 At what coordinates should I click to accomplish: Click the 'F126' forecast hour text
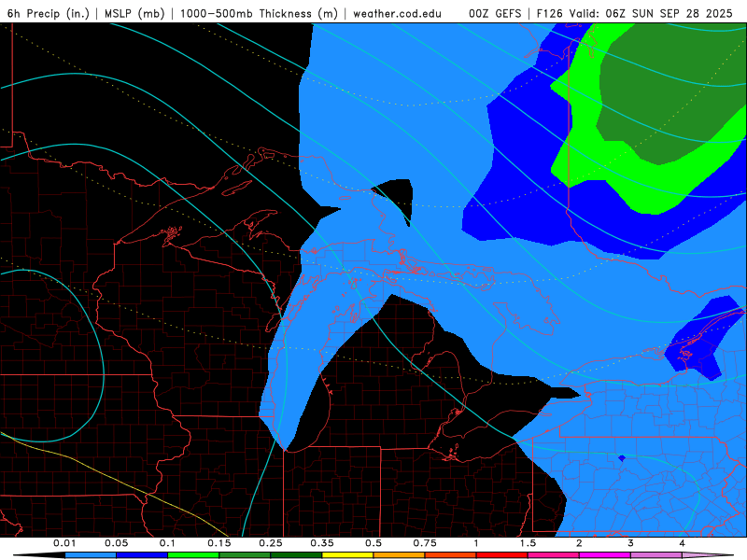(549, 13)
